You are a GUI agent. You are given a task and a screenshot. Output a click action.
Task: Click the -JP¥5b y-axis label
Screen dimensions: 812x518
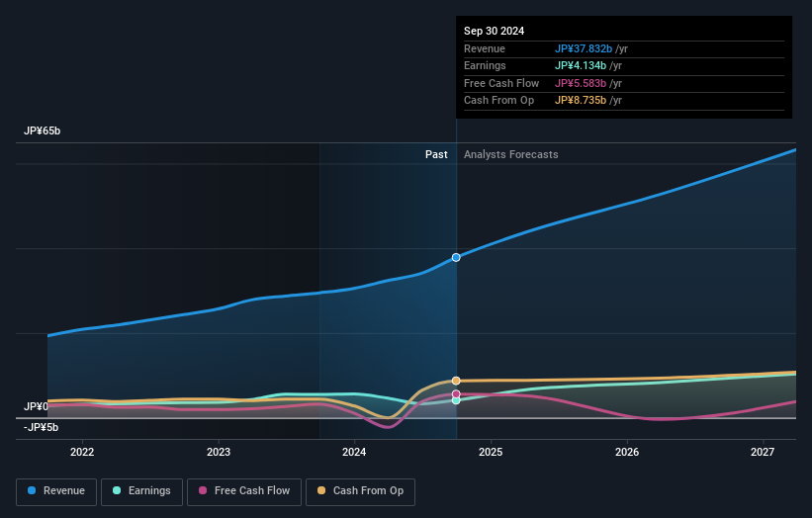41,427
